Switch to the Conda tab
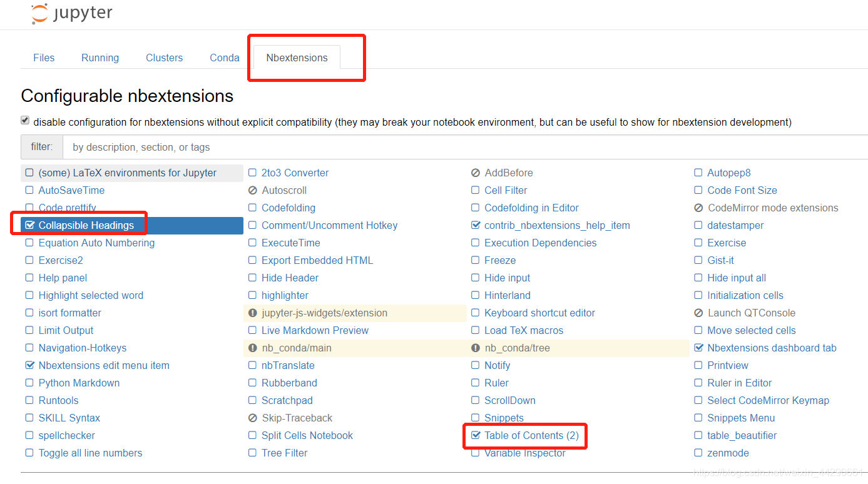Screen dimensions: 868x484 225,58
